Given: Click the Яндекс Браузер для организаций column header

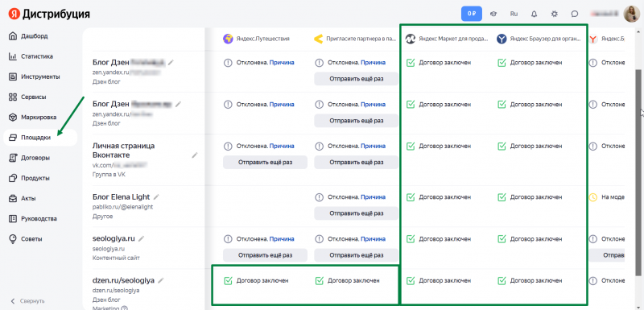Looking at the screenshot, I should [539, 39].
